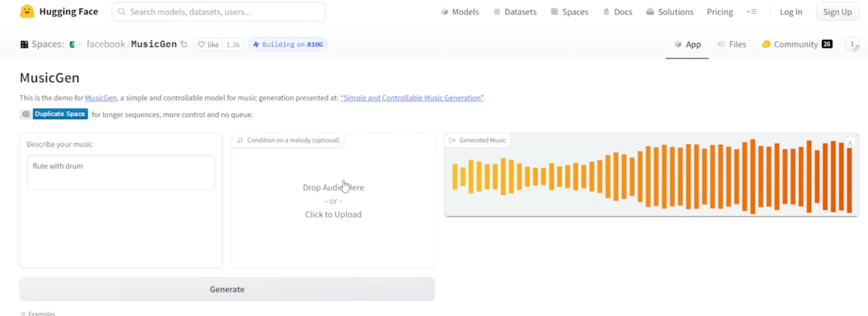Click the MusicGen repository name
868x316 pixels.
click(x=154, y=44)
